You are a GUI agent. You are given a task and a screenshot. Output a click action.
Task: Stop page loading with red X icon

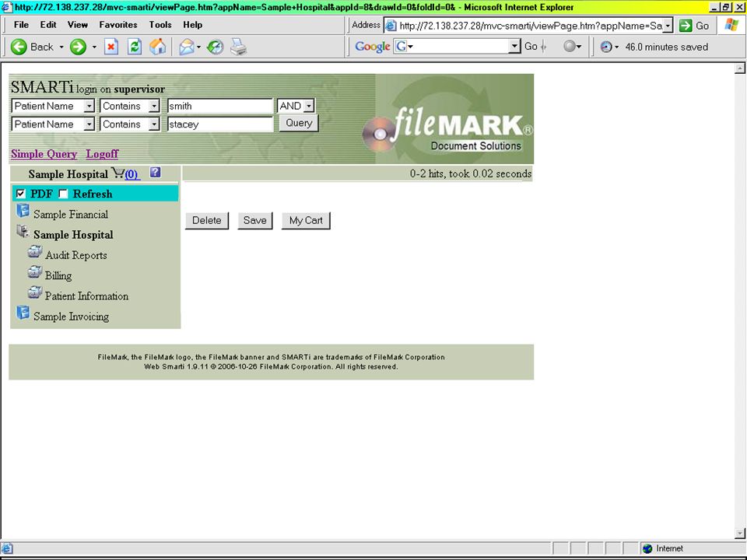(x=111, y=47)
